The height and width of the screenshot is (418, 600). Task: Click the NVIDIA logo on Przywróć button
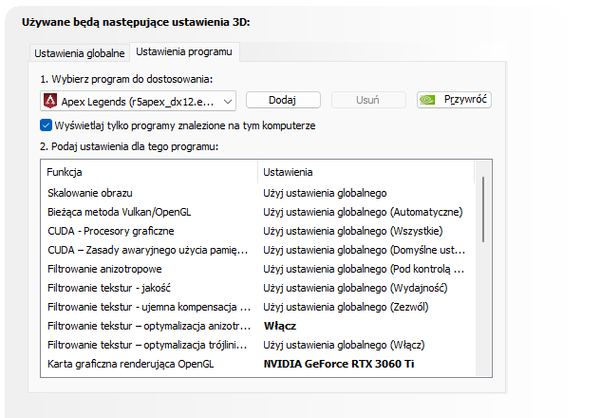click(427, 100)
